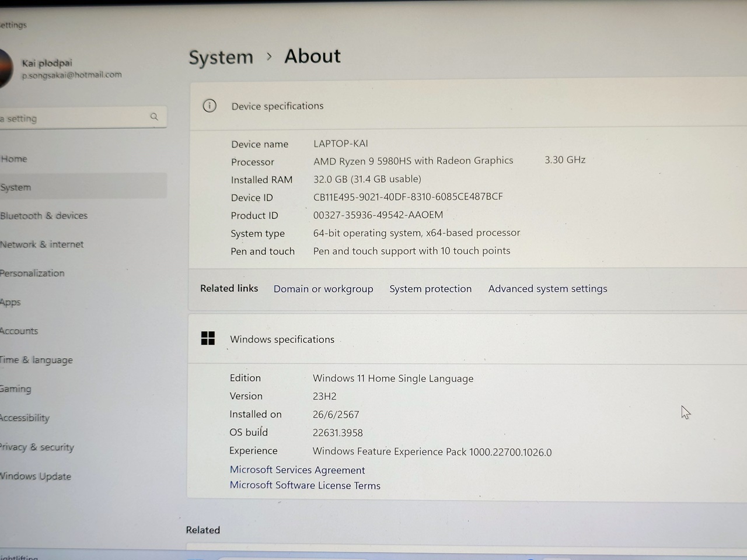Click the device name LAPTOP-KAI
This screenshot has width=747, height=560.
point(341,143)
